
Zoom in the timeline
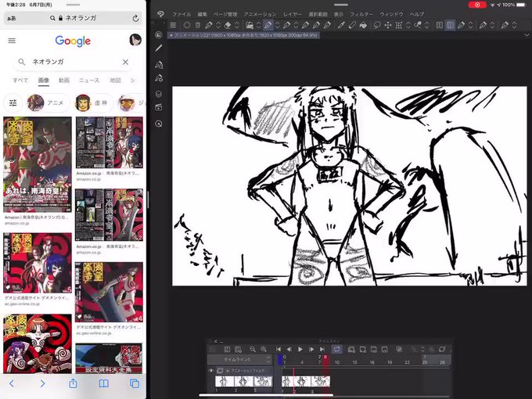tap(264, 349)
